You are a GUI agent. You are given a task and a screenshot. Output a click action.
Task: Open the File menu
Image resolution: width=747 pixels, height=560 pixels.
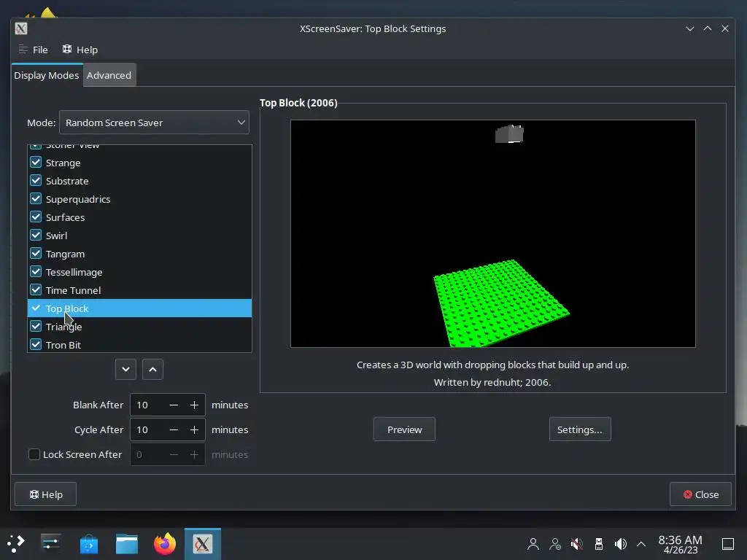point(34,50)
